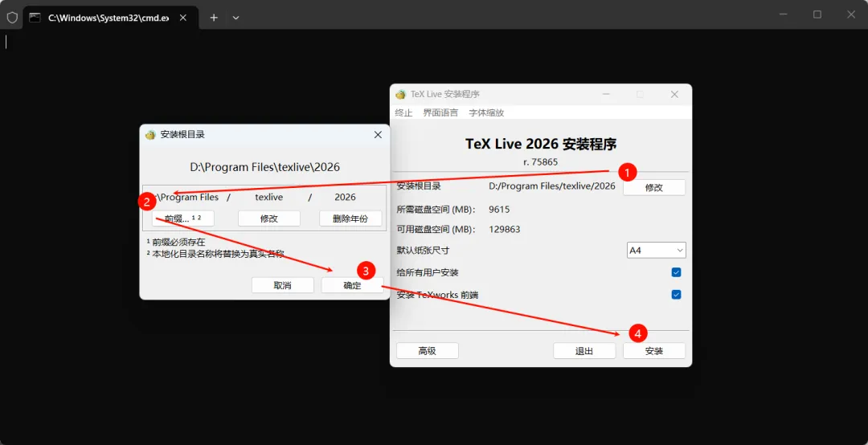Screen dimensions: 868x445
Task: Click 确定 in root directory dialog
Action: coord(352,286)
